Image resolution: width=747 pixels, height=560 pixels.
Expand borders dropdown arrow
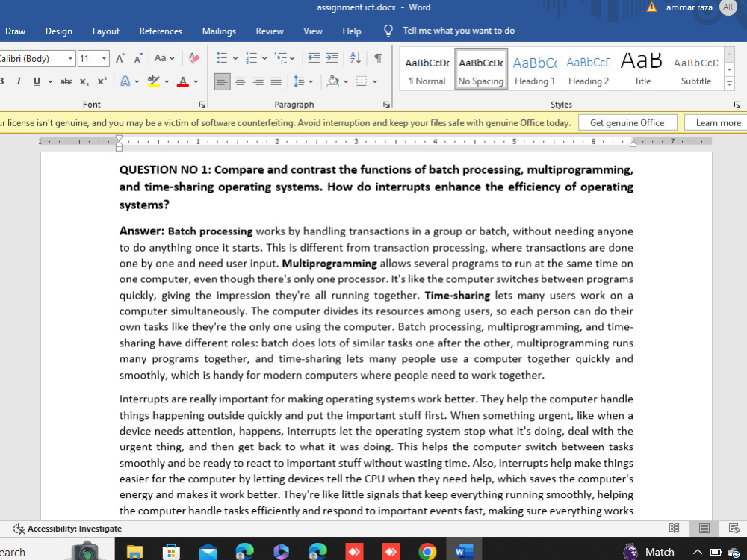point(375,81)
